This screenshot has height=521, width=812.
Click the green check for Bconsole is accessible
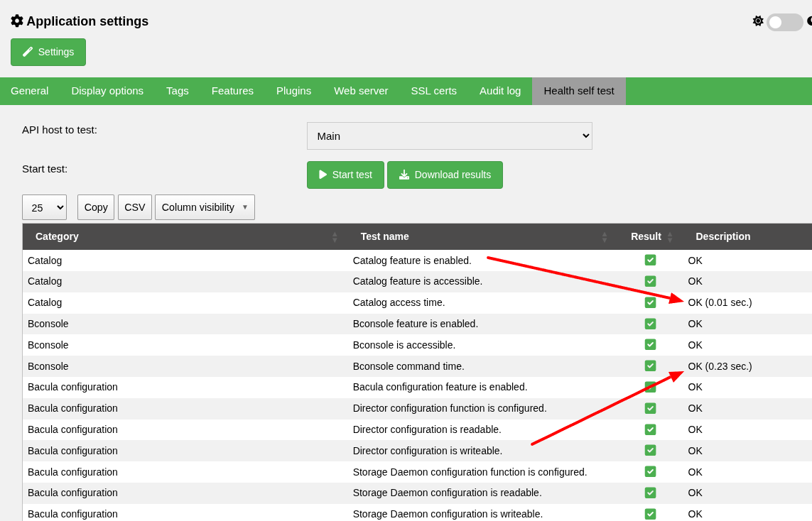point(651,344)
